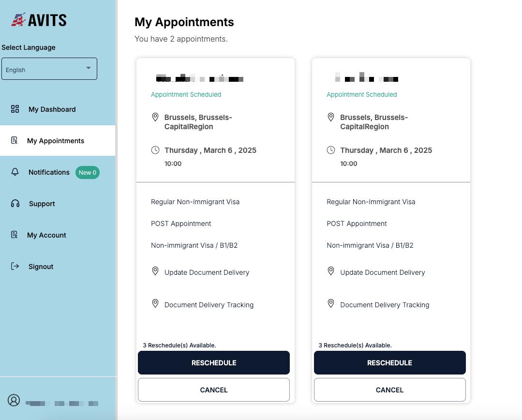
Task: Click the AVITS logo
Action: pyautogui.click(x=39, y=20)
